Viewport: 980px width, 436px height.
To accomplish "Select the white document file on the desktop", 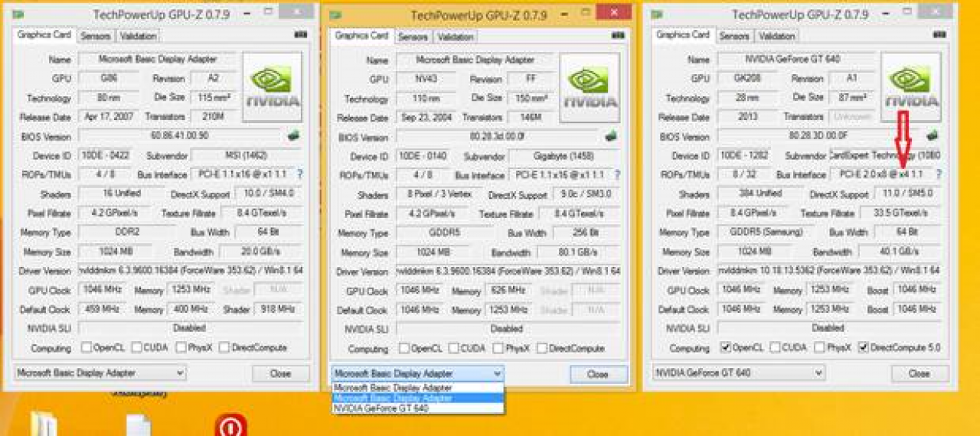I will pos(139,425).
